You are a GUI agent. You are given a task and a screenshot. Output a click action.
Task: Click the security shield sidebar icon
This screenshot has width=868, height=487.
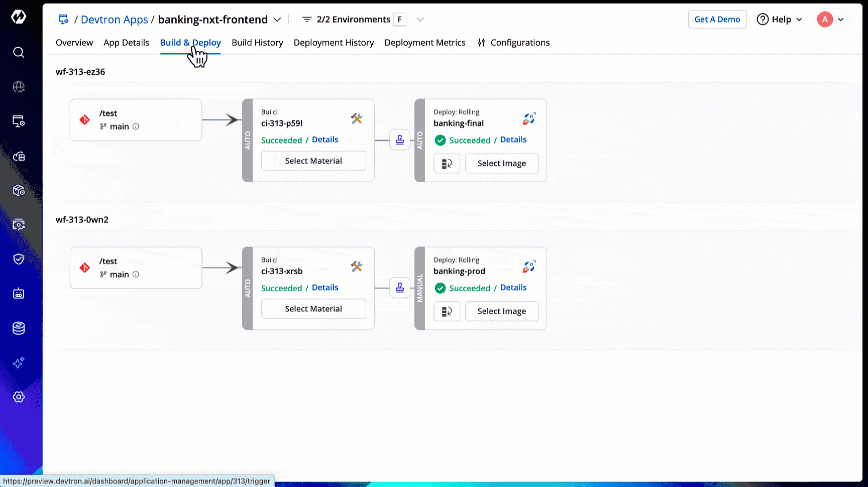point(19,259)
